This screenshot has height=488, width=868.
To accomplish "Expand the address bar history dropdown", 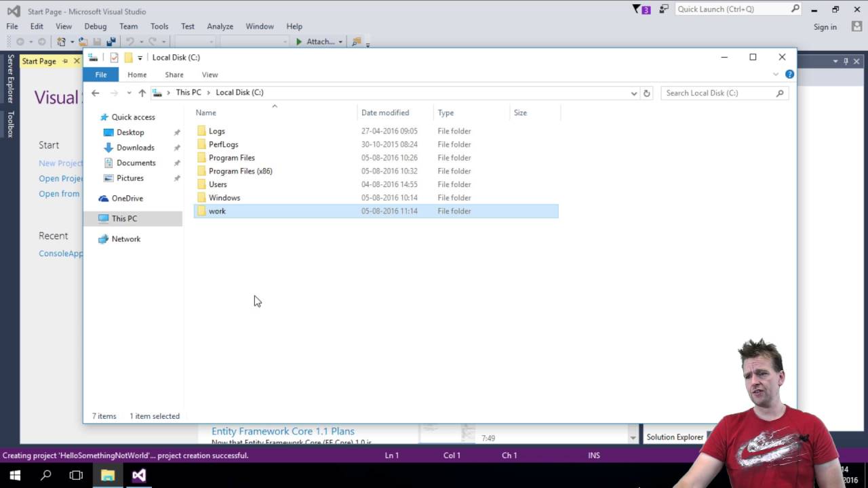I will coord(634,93).
